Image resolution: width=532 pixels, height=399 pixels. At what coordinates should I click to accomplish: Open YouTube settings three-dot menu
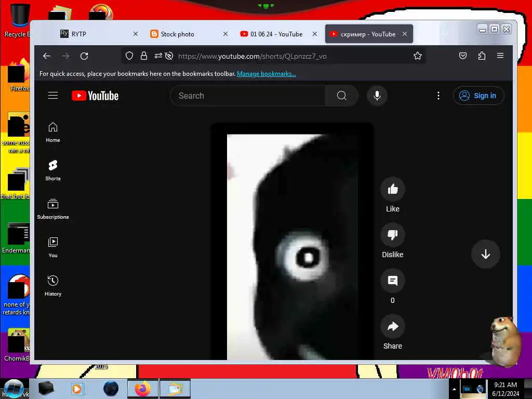[x=438, y=96]
